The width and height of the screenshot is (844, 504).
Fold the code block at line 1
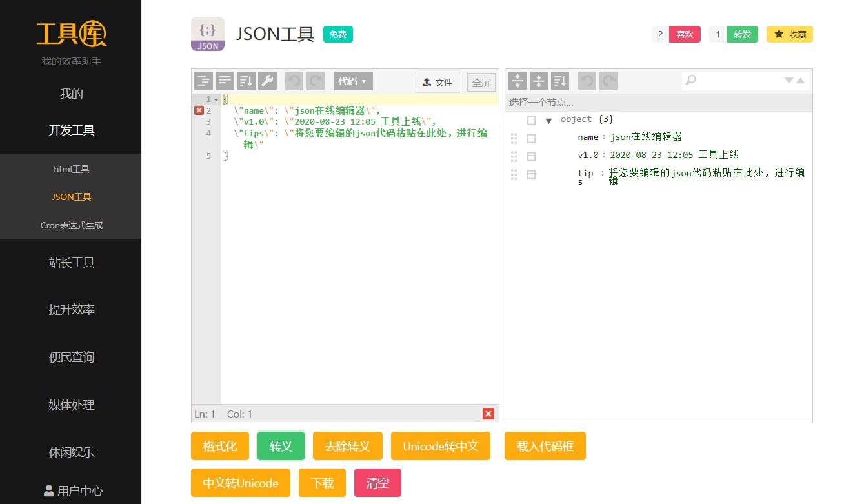pos(216,99)
